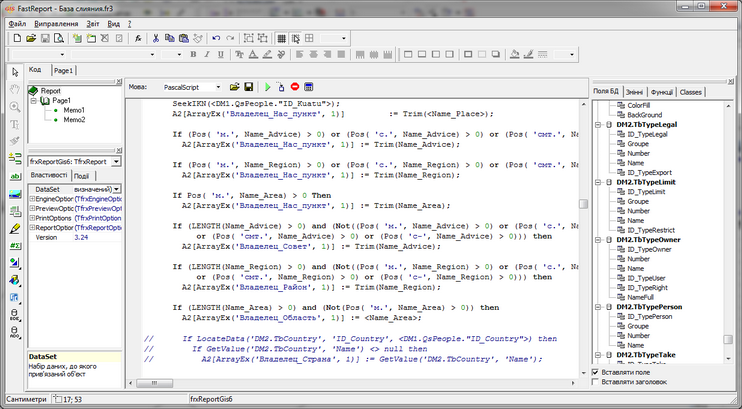This screenshot has height=409, width=742.
Task: Copy the selection to the clipboard
Action: pos(170,38)
